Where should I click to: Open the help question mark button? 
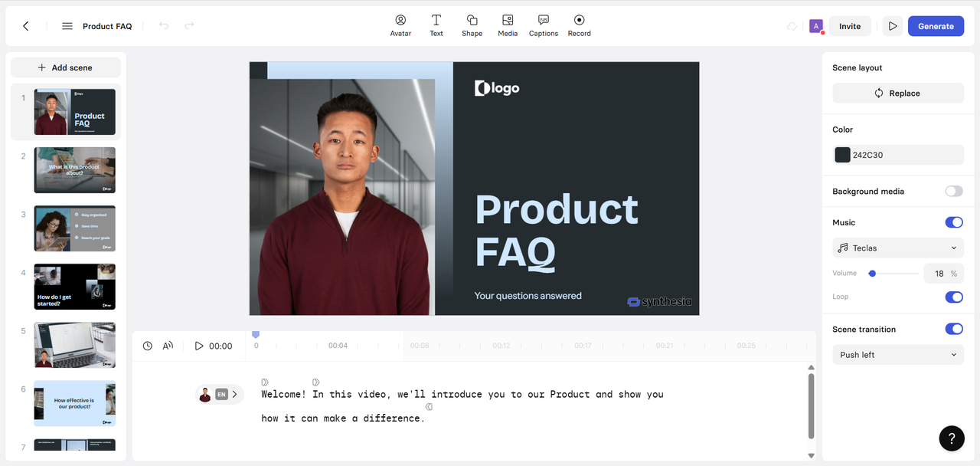click(x=952, y=438)
